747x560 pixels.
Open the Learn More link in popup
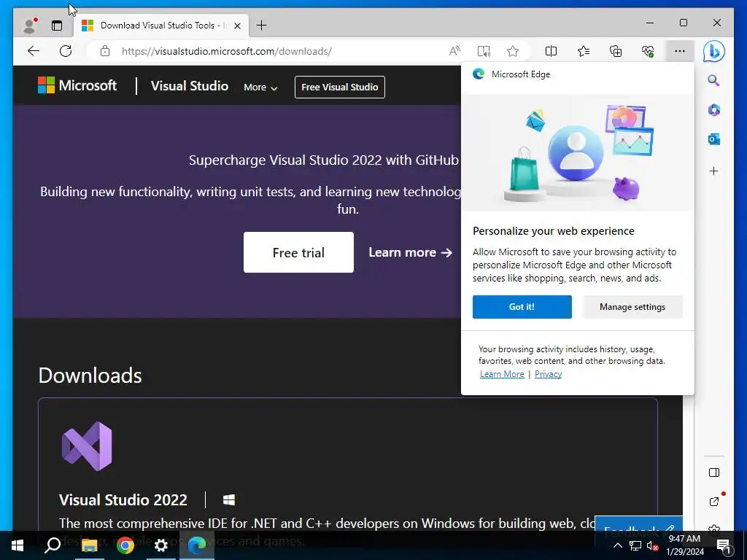(x=502, y=374)
